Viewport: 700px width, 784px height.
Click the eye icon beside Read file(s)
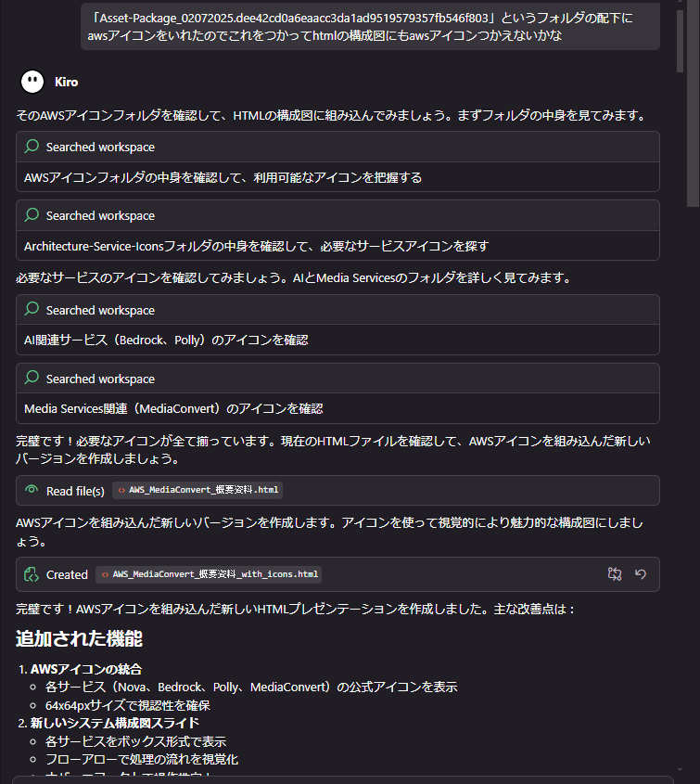(x=32, y=491)
